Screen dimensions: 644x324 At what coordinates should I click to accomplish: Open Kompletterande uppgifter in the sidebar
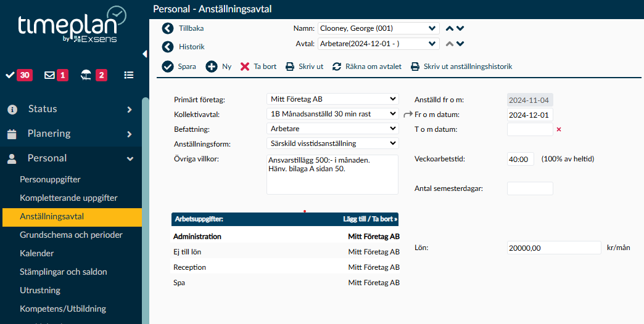point(68,198)
